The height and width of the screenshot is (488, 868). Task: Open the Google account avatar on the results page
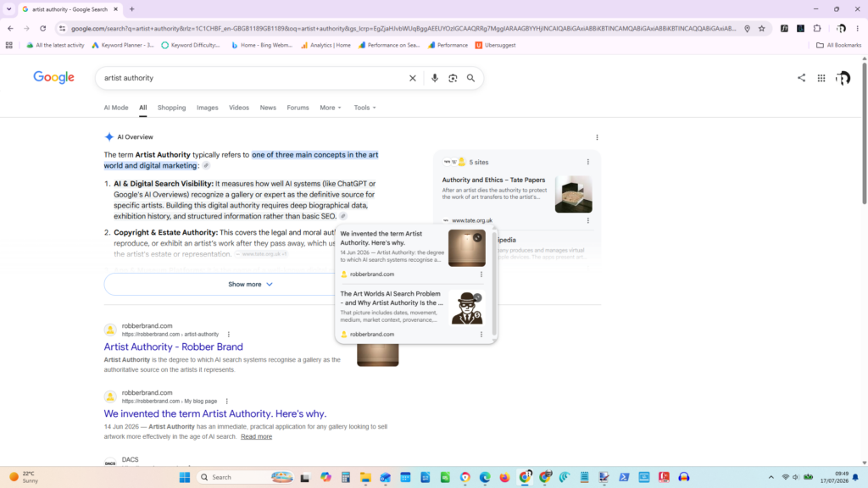click(843, 78)
